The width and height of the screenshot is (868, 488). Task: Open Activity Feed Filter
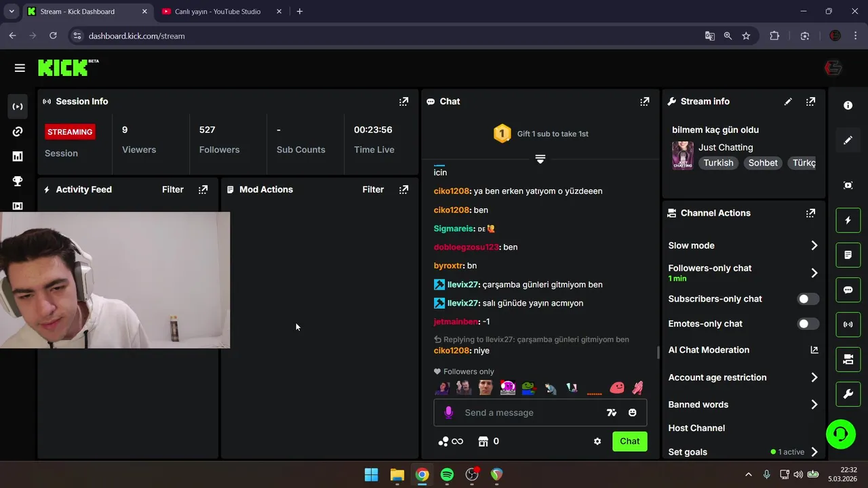(173, 190)
